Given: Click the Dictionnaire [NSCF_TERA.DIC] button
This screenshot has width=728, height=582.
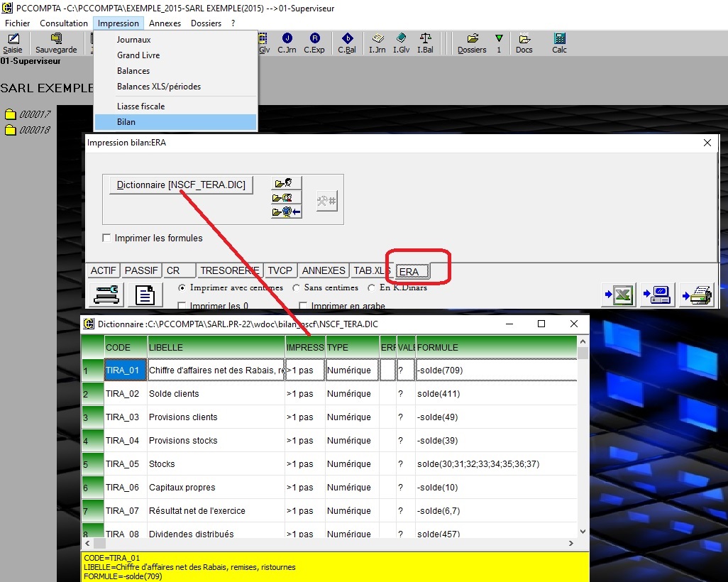Looking at the screenshot, I should tap(181, 185).
